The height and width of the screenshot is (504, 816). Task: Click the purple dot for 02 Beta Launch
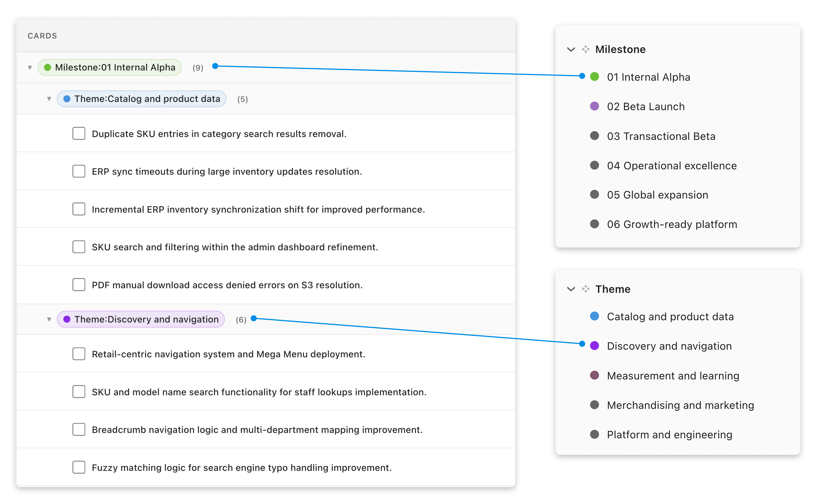594,106
